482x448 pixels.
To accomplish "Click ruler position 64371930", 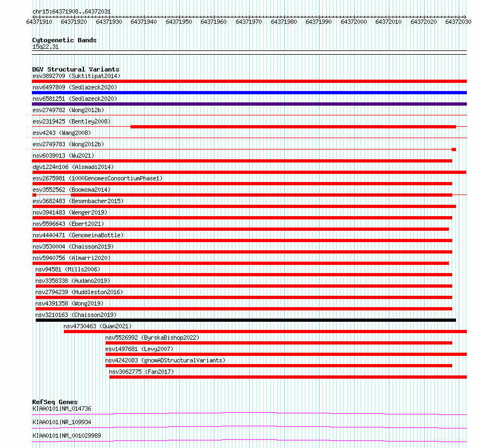I will tap(109, 22).
